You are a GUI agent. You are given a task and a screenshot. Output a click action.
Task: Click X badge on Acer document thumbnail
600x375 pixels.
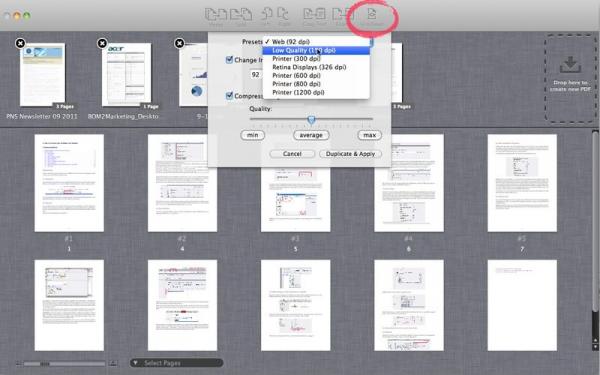point(102,43)
